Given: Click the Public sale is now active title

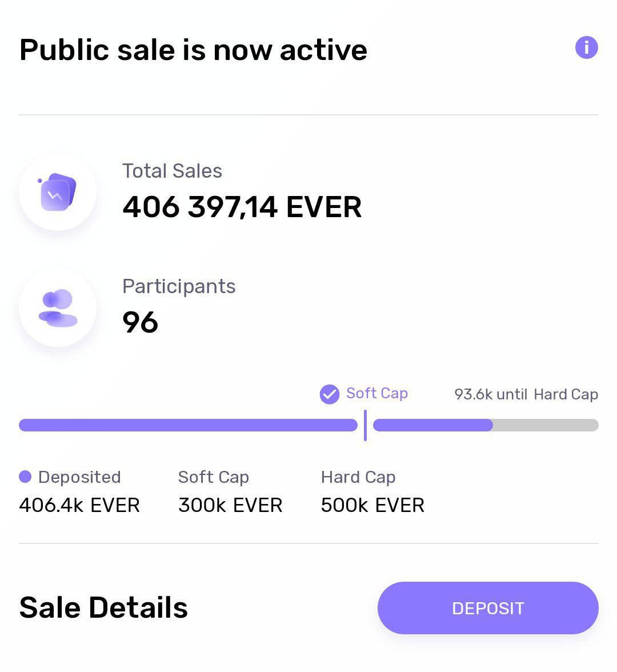Looking at the screenshot, I should point(193,50).
